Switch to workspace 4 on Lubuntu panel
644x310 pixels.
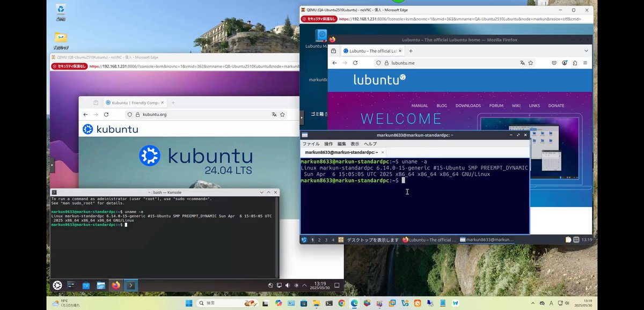point(333,240)
